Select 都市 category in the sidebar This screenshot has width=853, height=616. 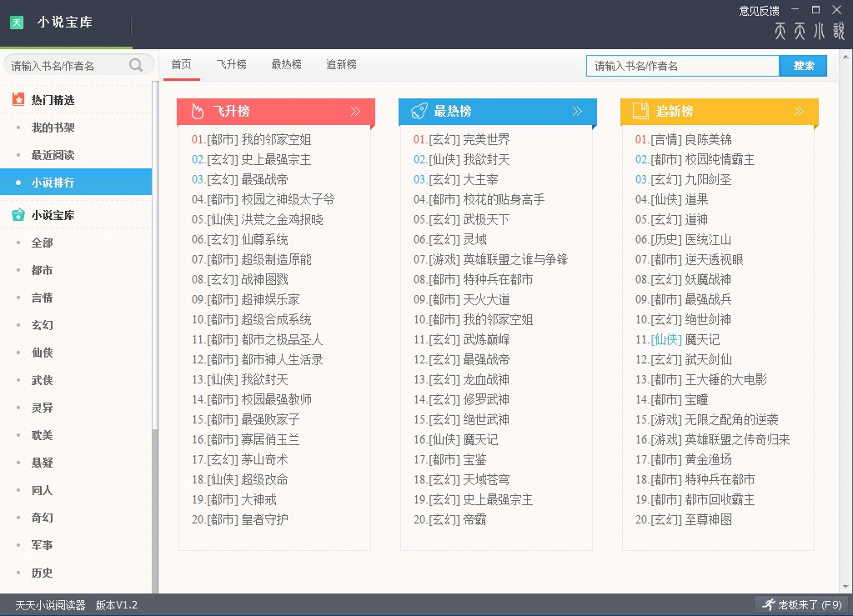41,270
